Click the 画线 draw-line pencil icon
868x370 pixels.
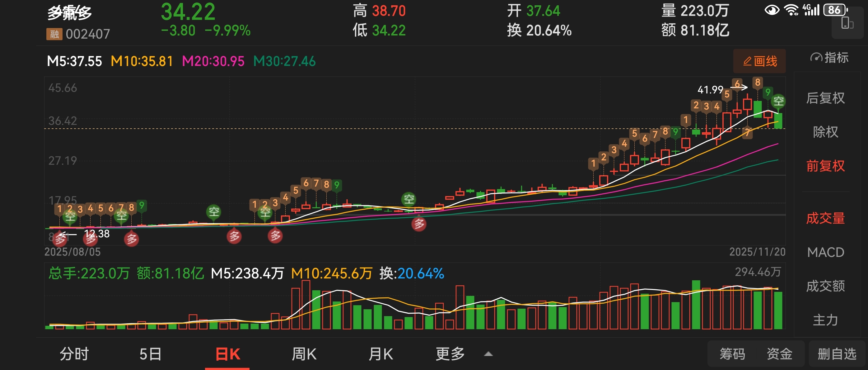click(747, 61)
